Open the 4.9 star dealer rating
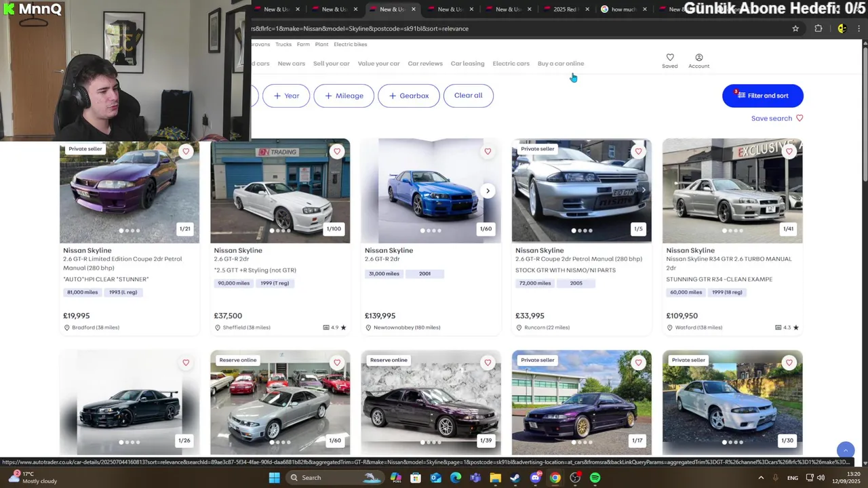Viewport: 868px width, 488px height. coord(335,327)
